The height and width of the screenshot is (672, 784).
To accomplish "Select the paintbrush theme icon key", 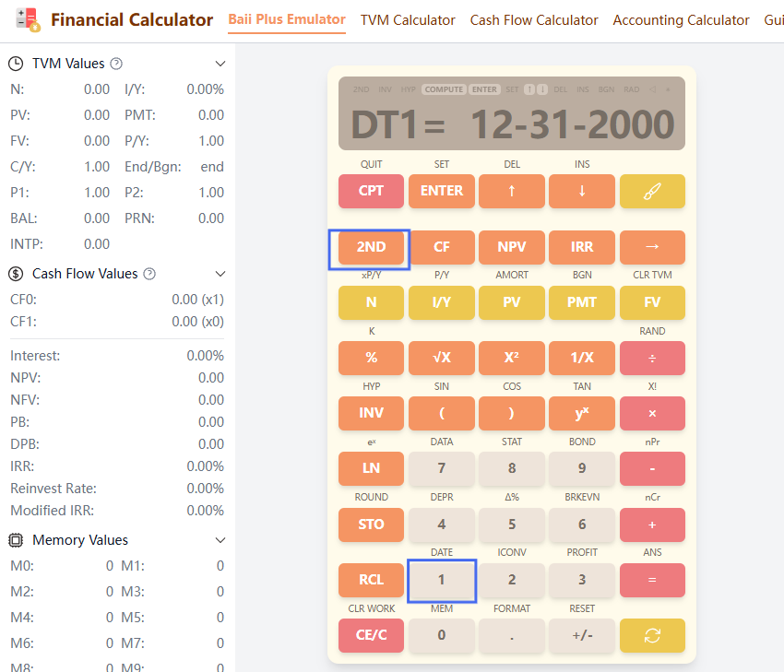I will pos(652,191).
